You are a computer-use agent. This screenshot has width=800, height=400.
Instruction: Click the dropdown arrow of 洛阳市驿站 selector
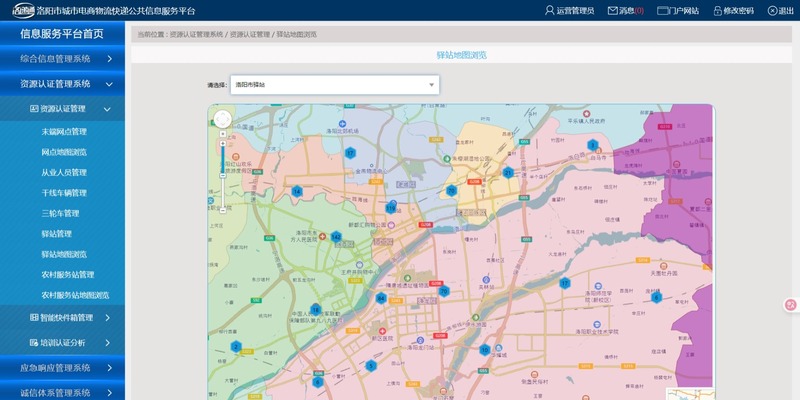click(431, 85)
